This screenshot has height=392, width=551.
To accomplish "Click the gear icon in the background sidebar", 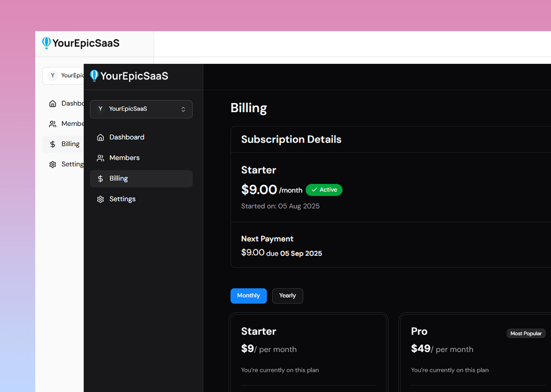I will pyautogui.click(x=52, y=164).
